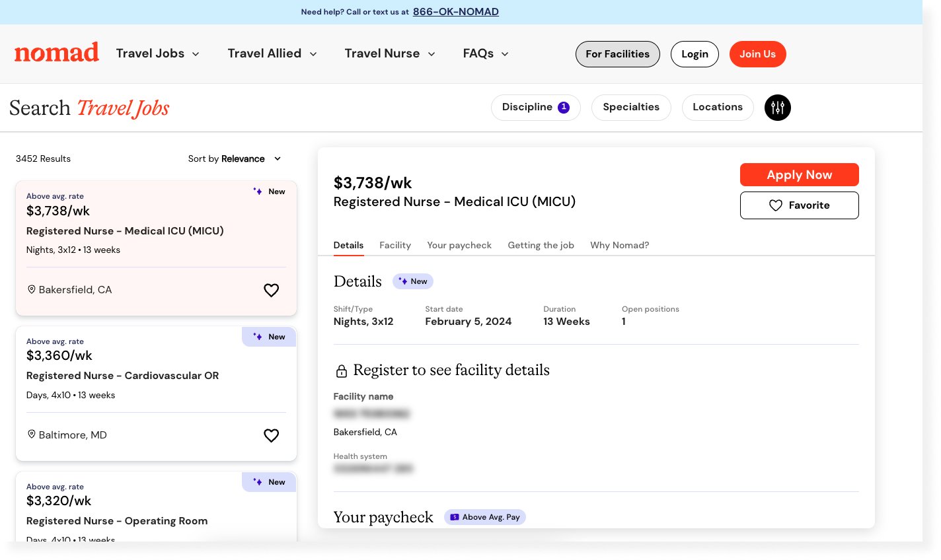The height and width of the screenshot is (560, 941).
Task: Click the Apply Now button
Action: [x=800, y=174]
